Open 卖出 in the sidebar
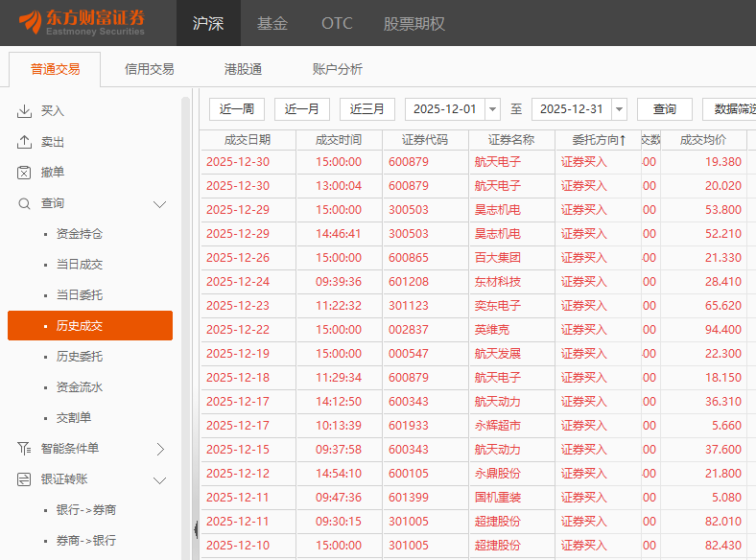The height and width of the screenshot is (560, 756). (53, 142)
